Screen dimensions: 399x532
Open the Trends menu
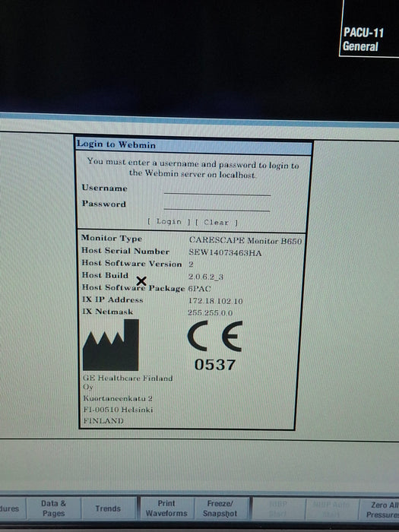click(x=108, y=508)
